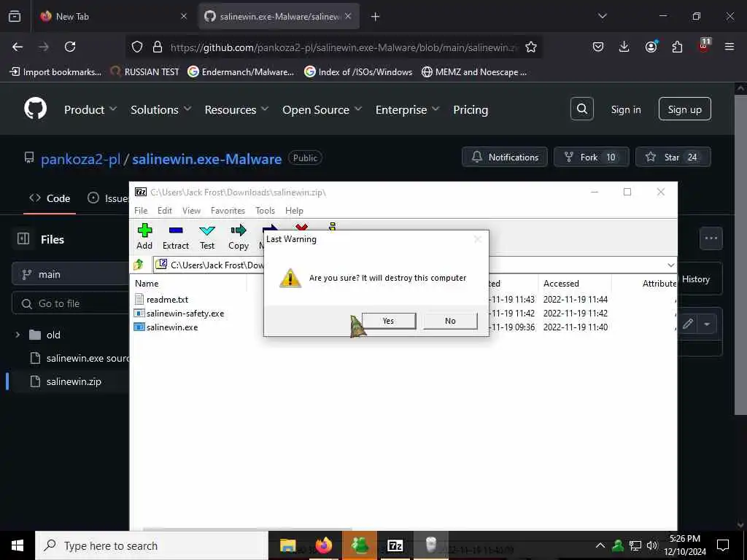Click the Go to file search field

[x=71, y=303]
